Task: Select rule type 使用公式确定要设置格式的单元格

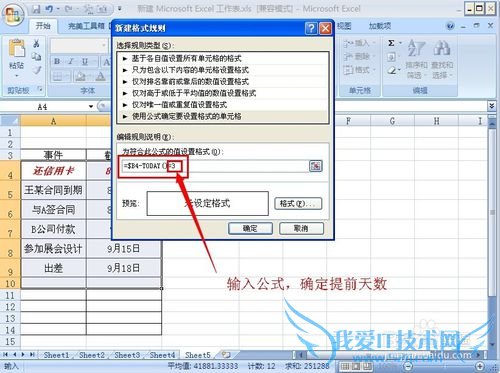Action: click(x=223, y=116)
